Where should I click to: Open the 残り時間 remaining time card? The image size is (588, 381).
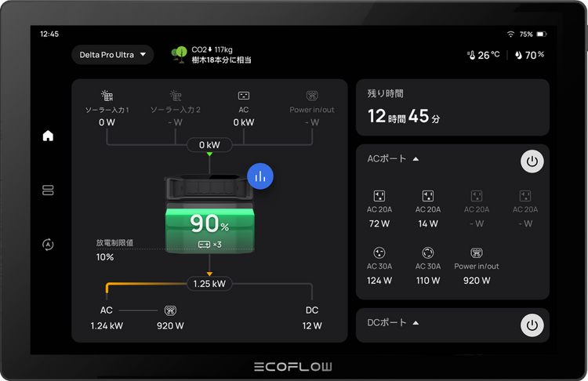452,107
